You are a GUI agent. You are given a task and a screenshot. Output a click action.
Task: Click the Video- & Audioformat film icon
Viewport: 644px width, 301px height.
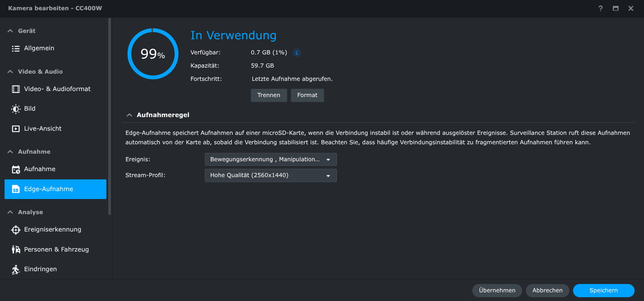click(x=15, y=89)
